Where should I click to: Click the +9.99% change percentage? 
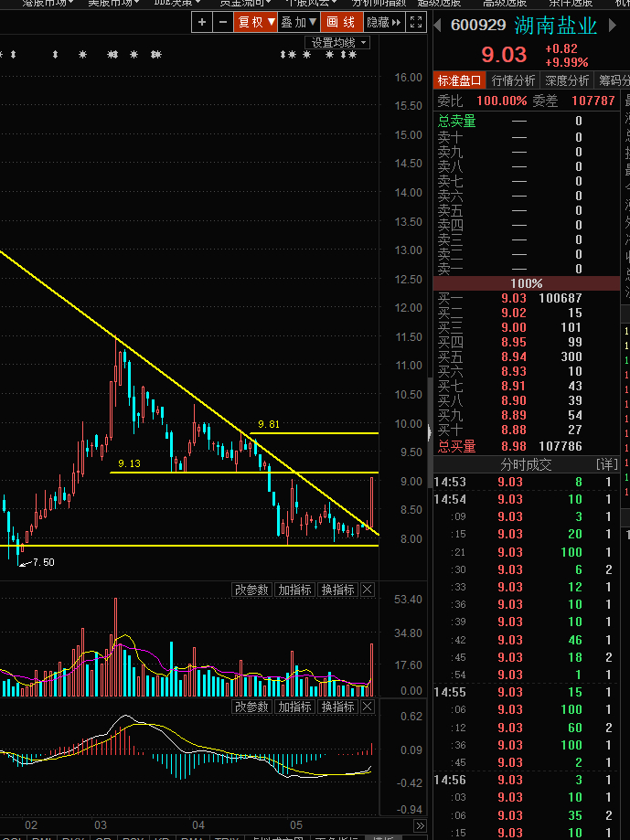567,62
